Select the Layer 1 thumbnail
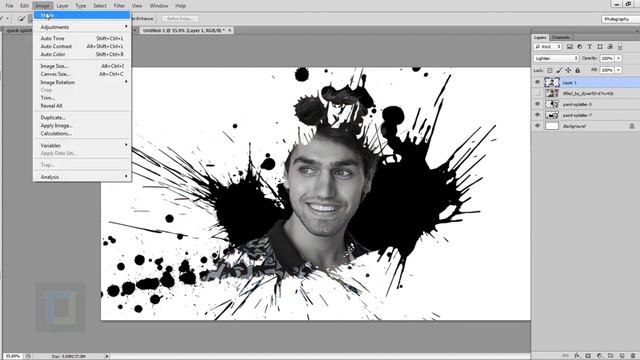 pos(552,82)
